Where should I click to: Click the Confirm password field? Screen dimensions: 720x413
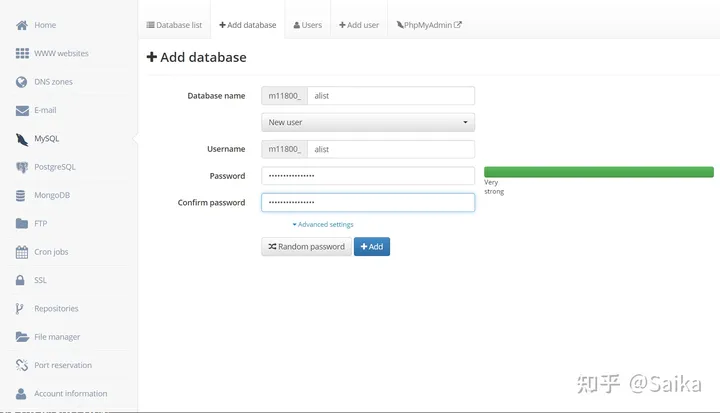point(368,203)
